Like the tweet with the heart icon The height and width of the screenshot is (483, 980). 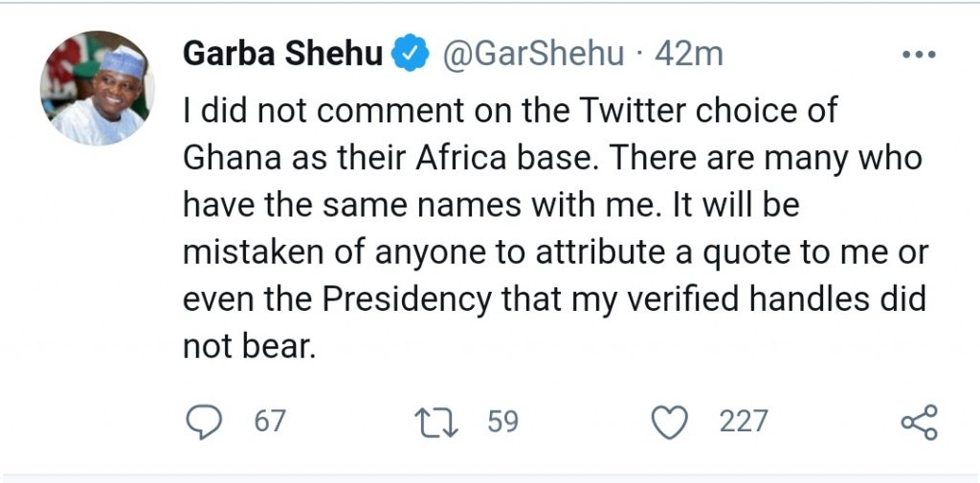(x=669, y=422)
